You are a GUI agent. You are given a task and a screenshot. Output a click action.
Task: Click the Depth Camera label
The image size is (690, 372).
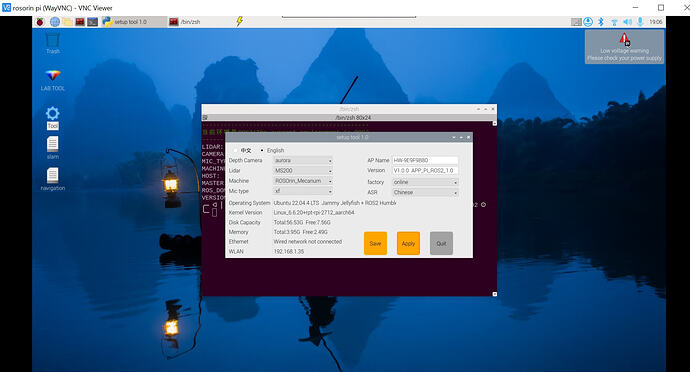pyautogui.click(x=245, y=161)
